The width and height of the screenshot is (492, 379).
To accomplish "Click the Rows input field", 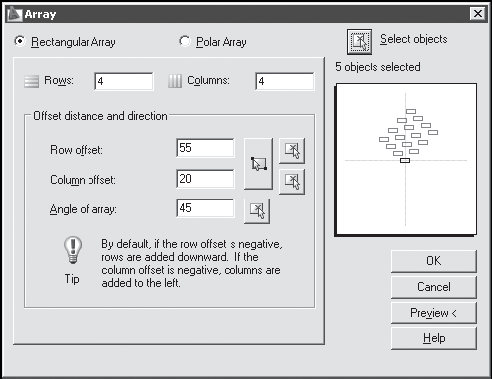I will point(124,81).
